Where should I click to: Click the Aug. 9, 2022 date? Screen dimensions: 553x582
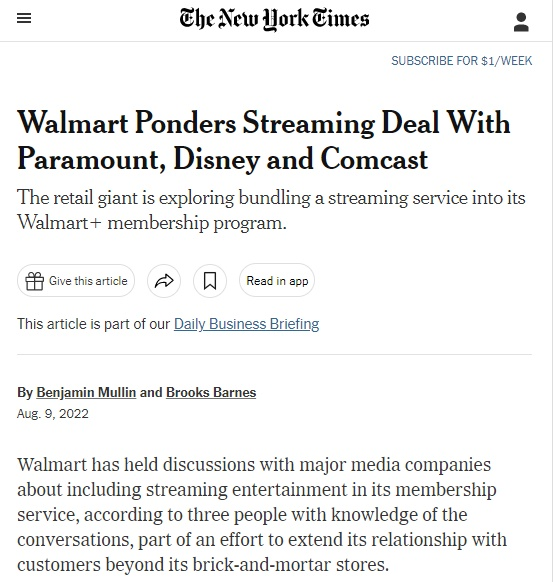tap(53, 414)
